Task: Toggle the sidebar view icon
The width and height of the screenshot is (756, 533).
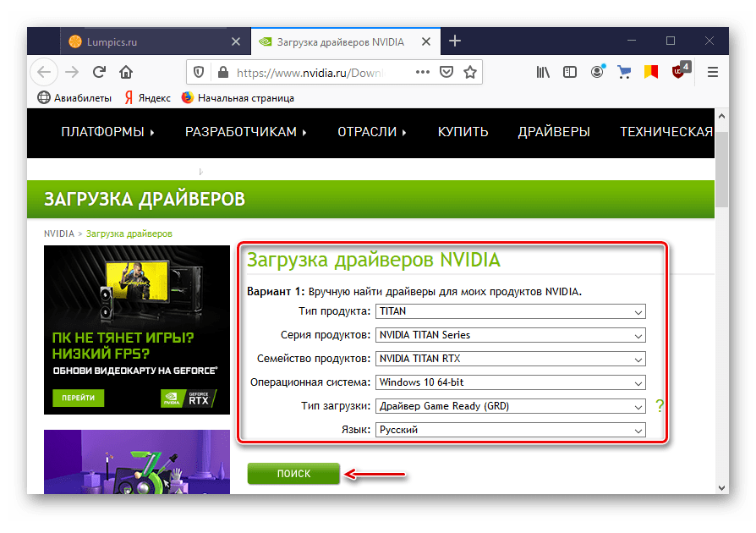Action: click(571, 72)
